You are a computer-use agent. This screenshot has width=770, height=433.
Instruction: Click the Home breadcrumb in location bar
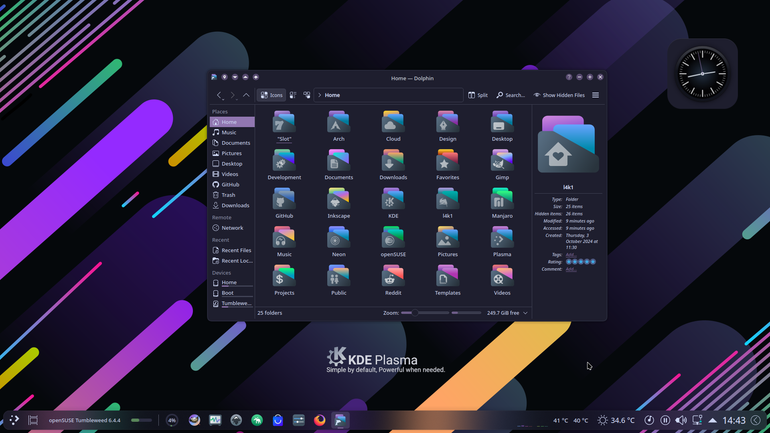[x=332, y=95]
